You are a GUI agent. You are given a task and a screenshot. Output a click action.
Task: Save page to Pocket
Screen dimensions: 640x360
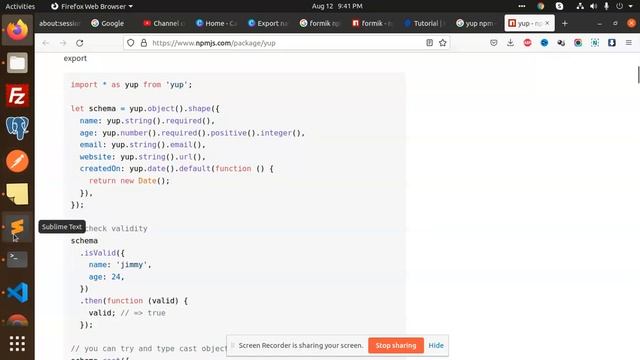[493, 43]
